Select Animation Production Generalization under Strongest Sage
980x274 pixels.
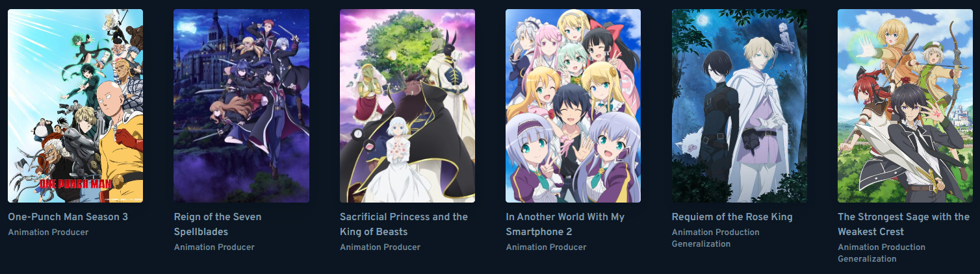[881, 253]
